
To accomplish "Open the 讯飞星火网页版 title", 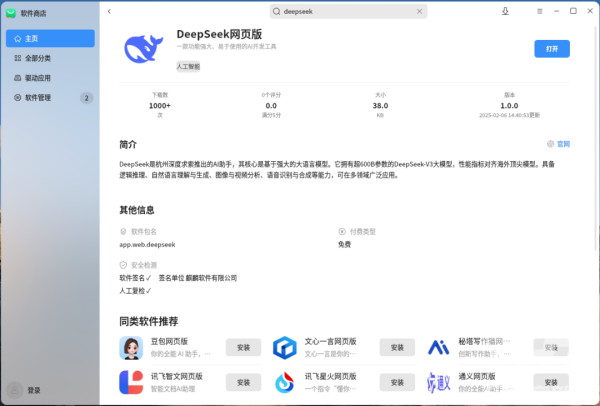I will coord(331,377).
